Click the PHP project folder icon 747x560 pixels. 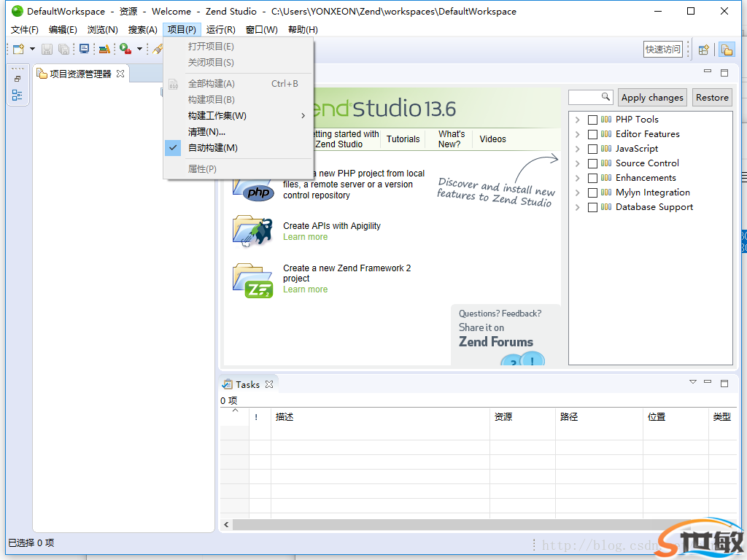pos(252,189)
